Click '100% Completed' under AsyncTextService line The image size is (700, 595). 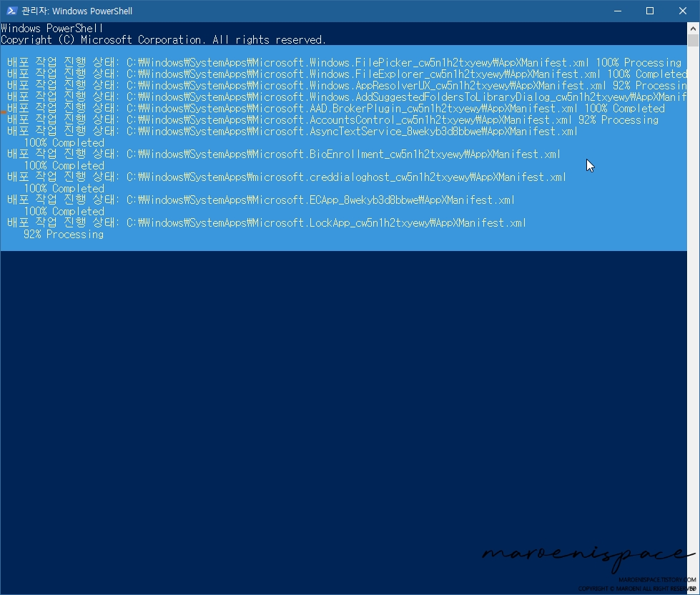point(64,143)
